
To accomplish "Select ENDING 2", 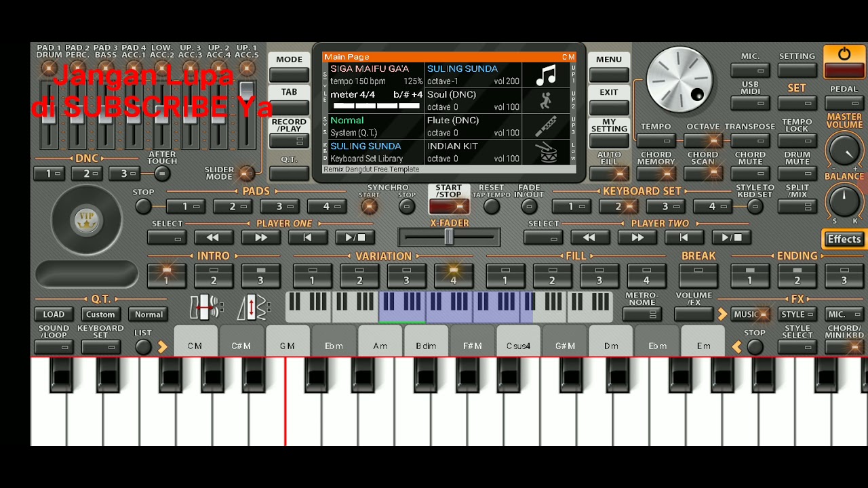I will [797, 275].
